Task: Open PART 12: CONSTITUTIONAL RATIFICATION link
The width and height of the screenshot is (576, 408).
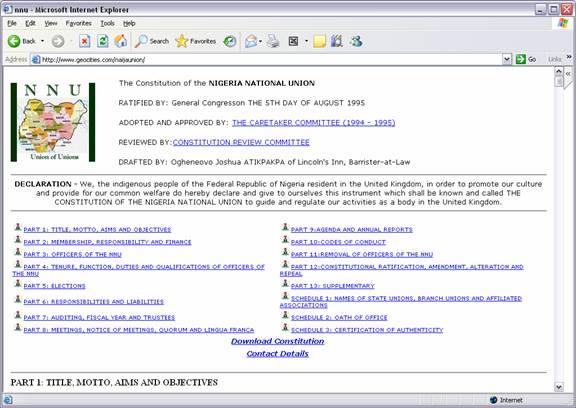Action: point(407,267)
